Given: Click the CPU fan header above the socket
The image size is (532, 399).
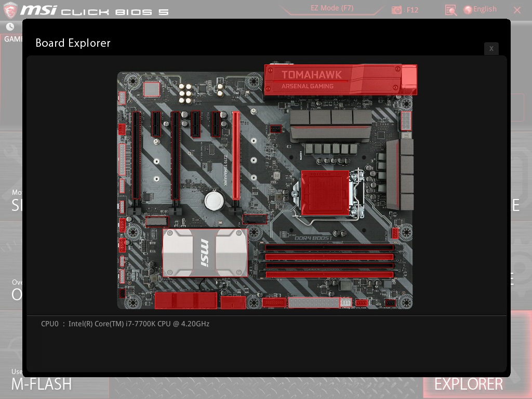Looking at the screenshot, I should [x=275, y=129].
